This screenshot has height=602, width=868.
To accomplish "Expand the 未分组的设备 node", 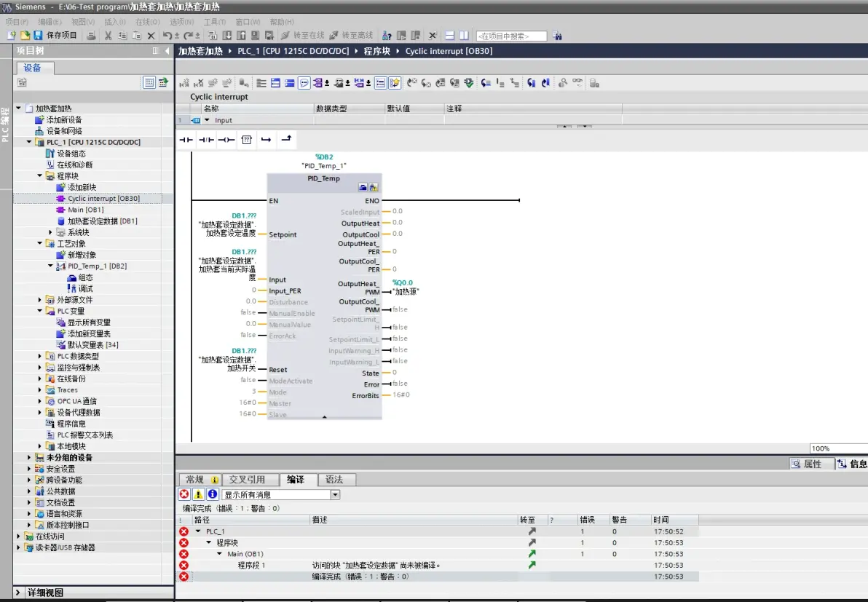I will (x=29, y=458).
